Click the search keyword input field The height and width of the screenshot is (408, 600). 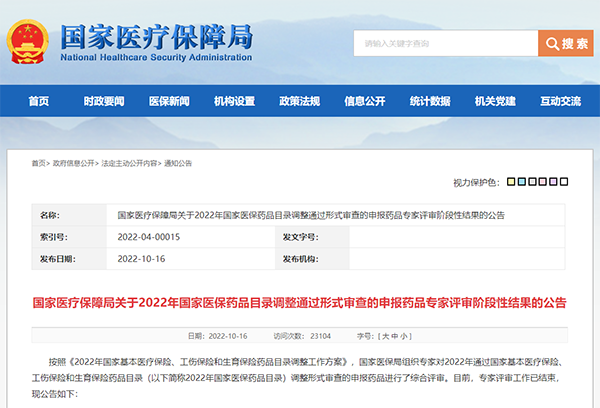(x=445, y=44)
